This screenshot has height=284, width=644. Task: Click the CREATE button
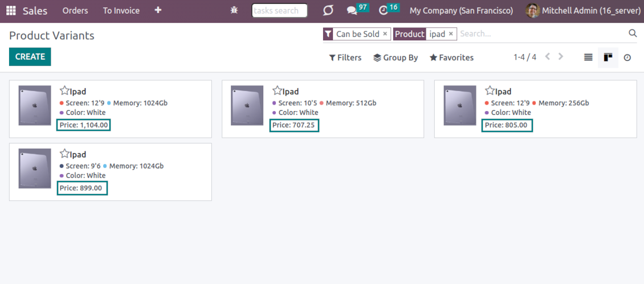pos(30,57)
